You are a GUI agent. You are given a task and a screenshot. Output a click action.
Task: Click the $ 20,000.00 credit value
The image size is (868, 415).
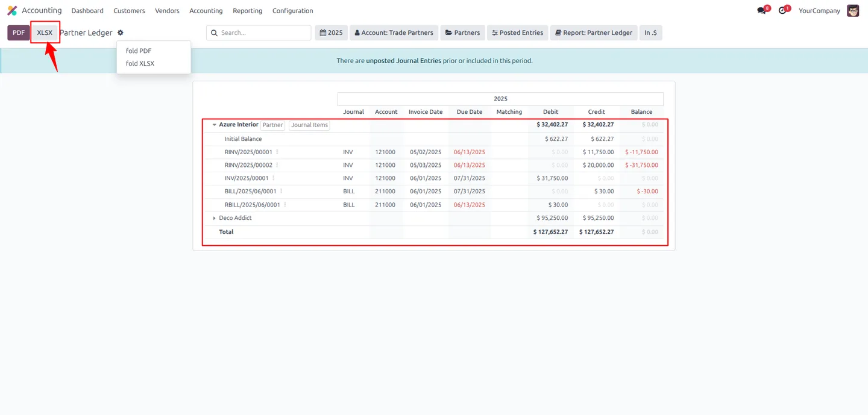point(598,165)
